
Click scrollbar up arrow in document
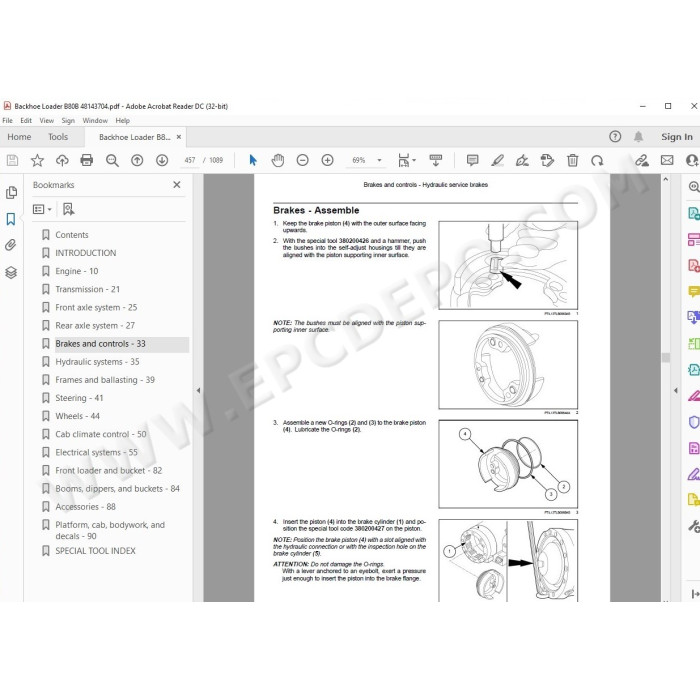tap(666, 179)
